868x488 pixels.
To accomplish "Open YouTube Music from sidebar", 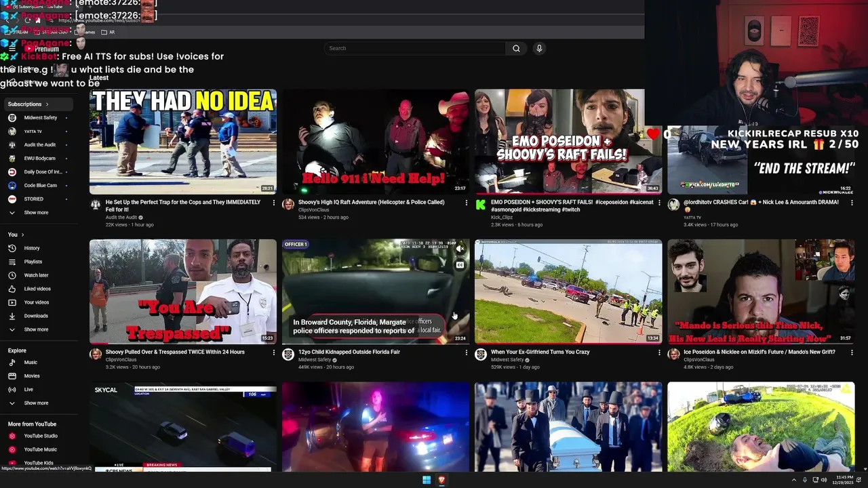I will 40,449.
